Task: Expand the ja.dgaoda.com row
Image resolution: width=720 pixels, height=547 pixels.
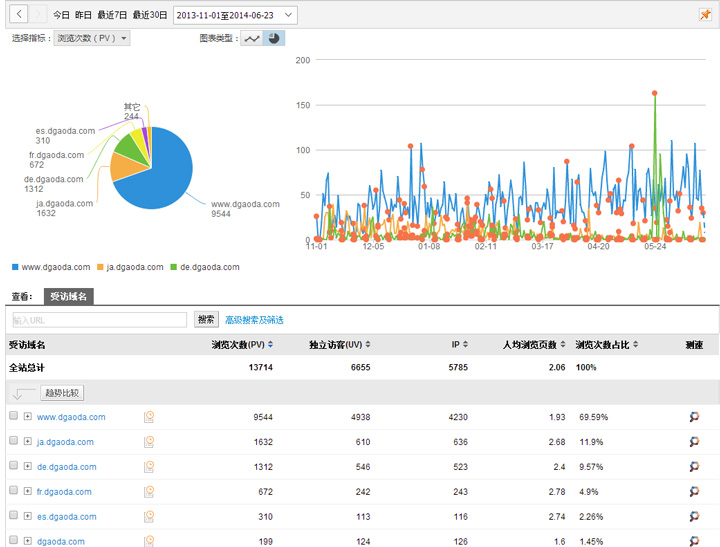Action: tap(28, 442)
